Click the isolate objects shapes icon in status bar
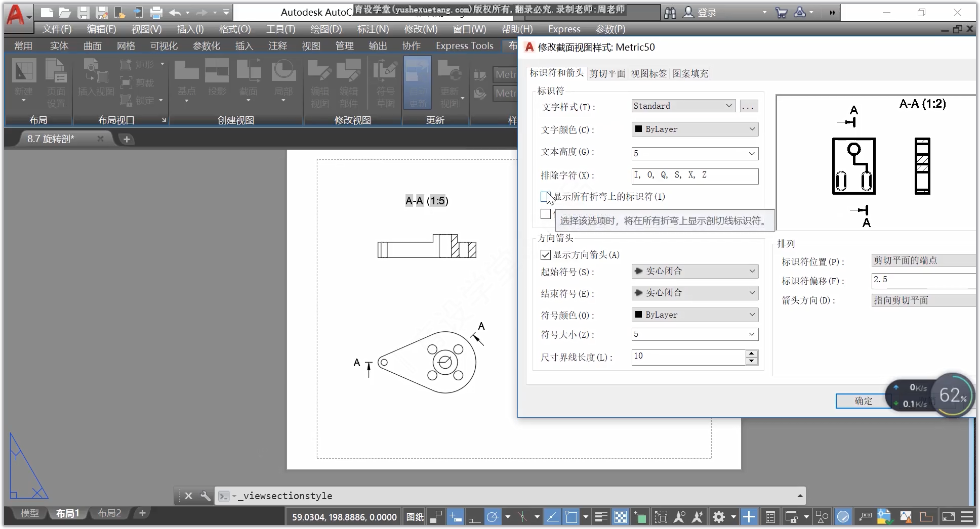The width and height of the screenshot is (980, 529). click(x=822, y=517)
